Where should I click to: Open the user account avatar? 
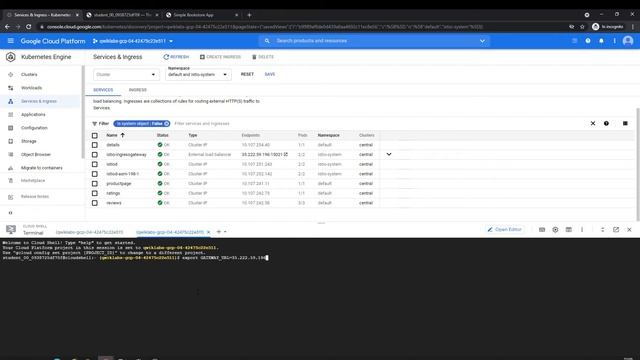[628, 41]
